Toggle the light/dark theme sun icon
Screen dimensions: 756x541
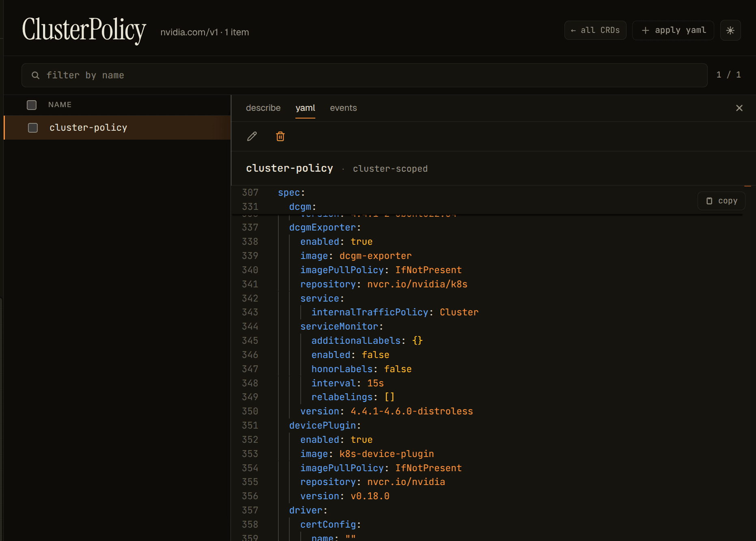[730, 30]
